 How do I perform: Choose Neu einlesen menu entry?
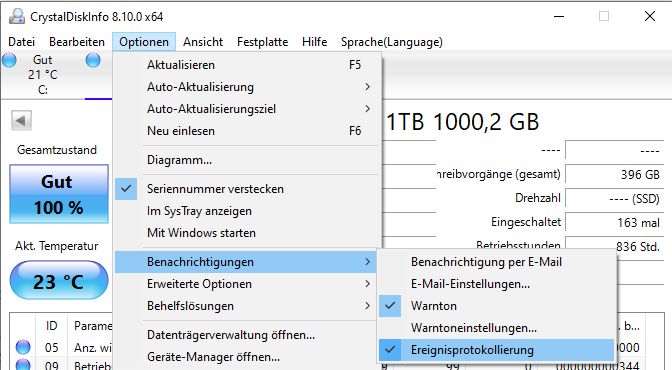click(248, 131)
